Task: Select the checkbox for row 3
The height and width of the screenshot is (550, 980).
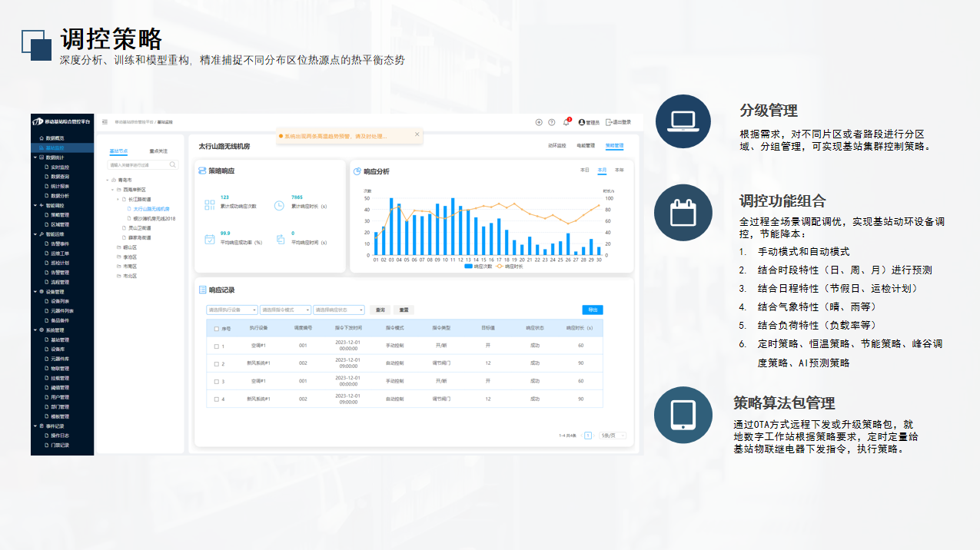Action: coord(216,381)
